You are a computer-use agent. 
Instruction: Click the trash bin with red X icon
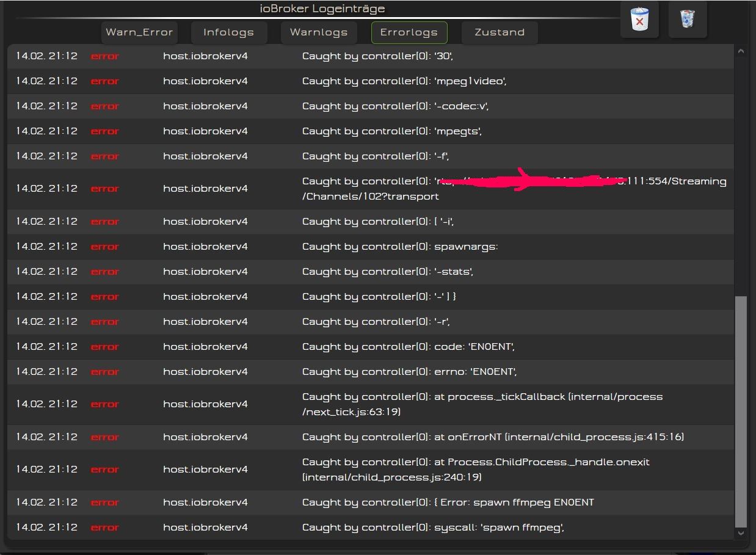[x=639, y=20]
